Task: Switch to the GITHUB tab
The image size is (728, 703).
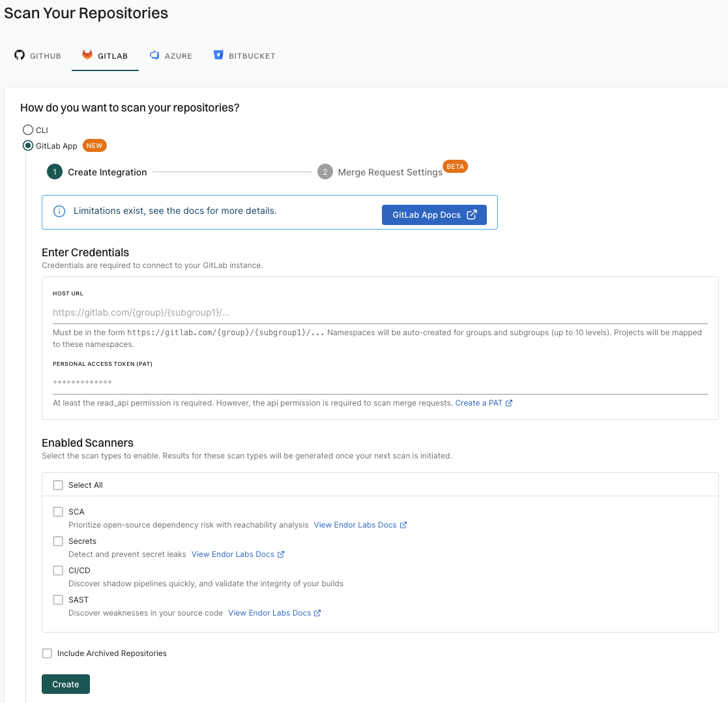Action: coord(37,55)
